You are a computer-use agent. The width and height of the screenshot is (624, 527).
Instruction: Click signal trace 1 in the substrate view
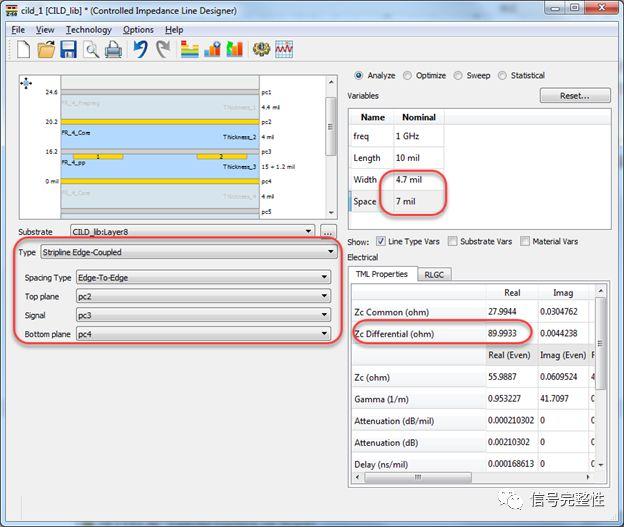(x=98, y=156)
